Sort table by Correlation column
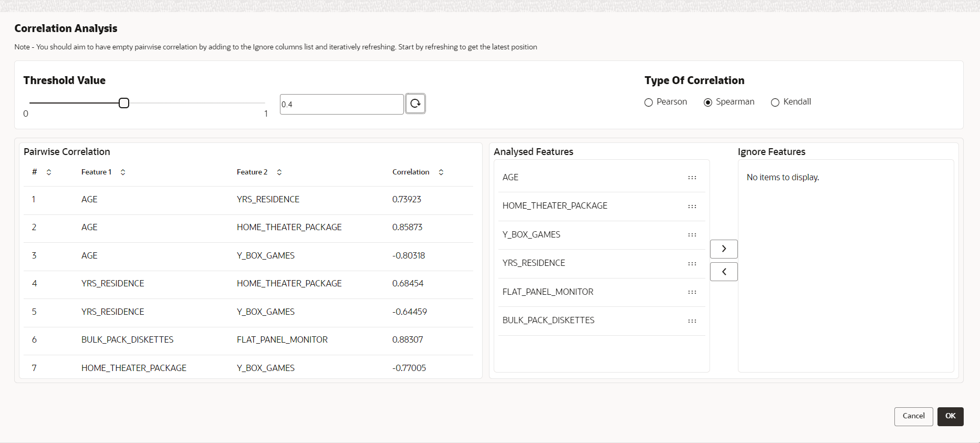 (x=441, y=172)
